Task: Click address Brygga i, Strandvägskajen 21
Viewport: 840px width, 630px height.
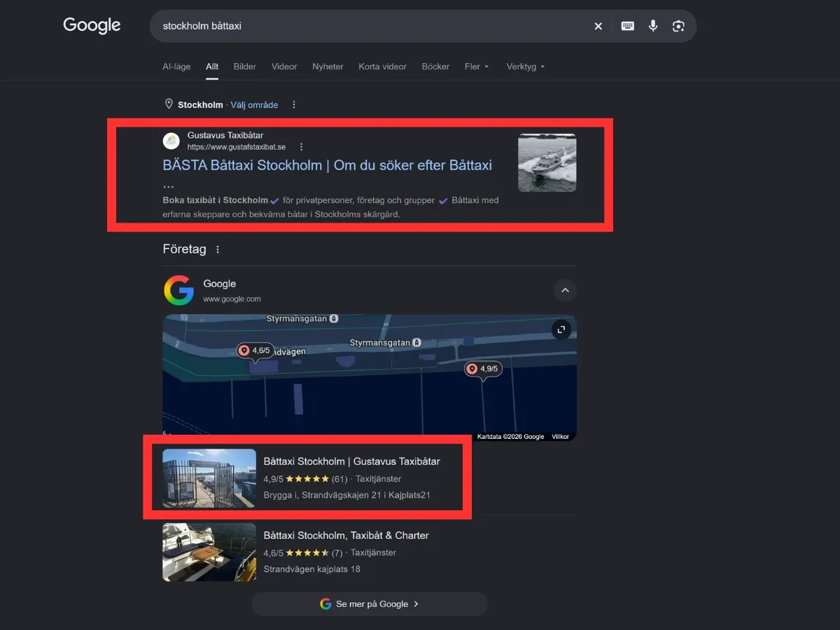Action: 347,495
